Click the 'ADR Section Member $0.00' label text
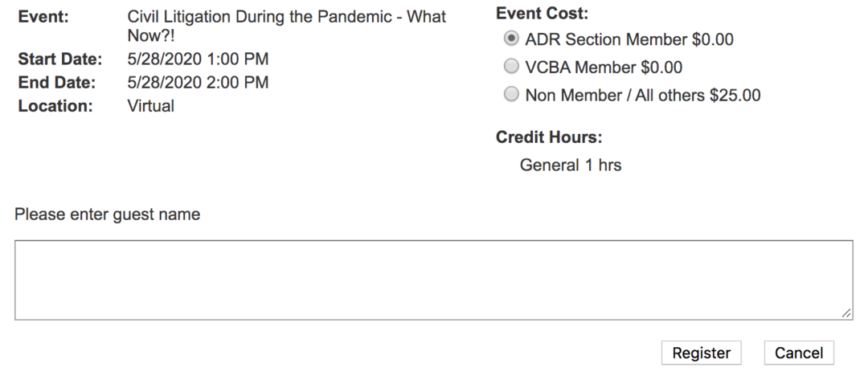Image resolution: width=868 pixels, height=384 pixels. coord(629,39)
